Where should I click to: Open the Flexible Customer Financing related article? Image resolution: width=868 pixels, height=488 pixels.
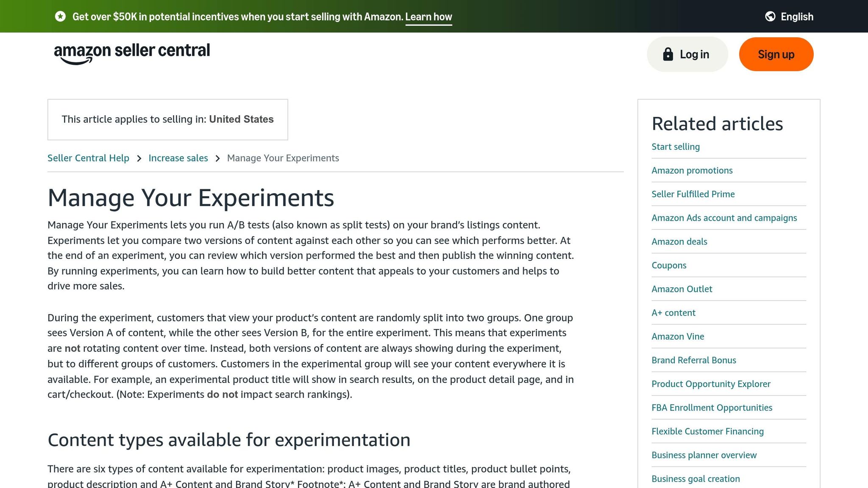click(x=707, y=431)
